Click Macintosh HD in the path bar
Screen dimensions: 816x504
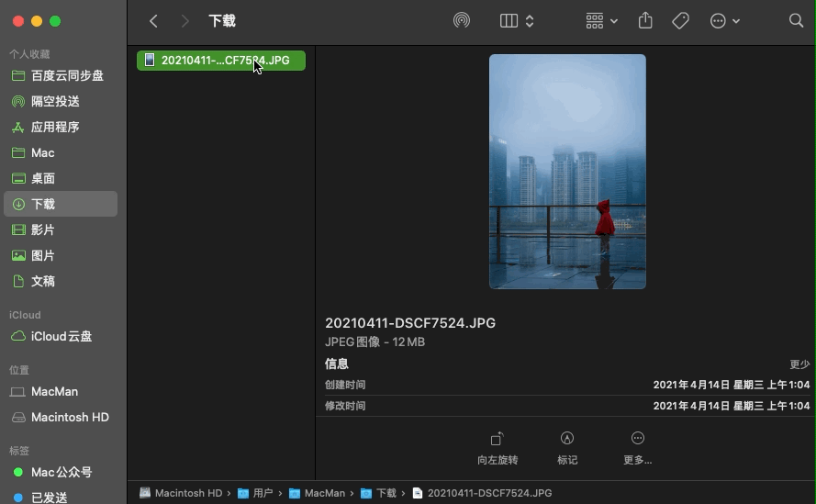tap(181, 493)
